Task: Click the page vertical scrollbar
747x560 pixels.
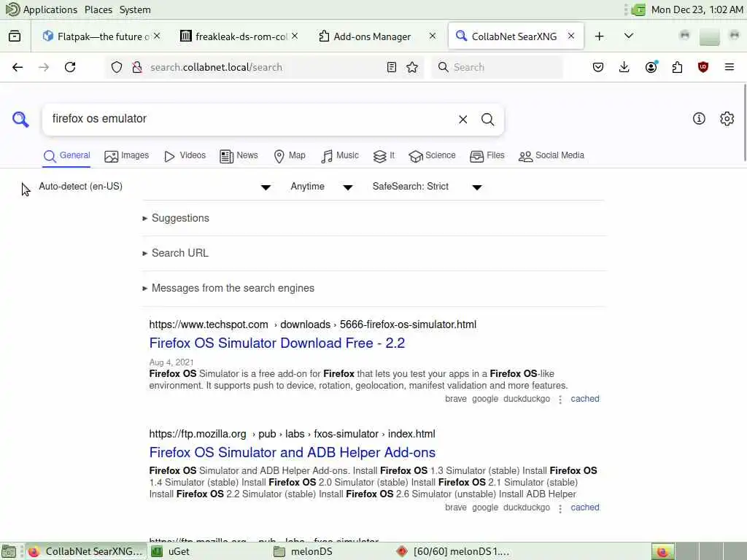Action: pyautogui.click(x=745, y=122)
